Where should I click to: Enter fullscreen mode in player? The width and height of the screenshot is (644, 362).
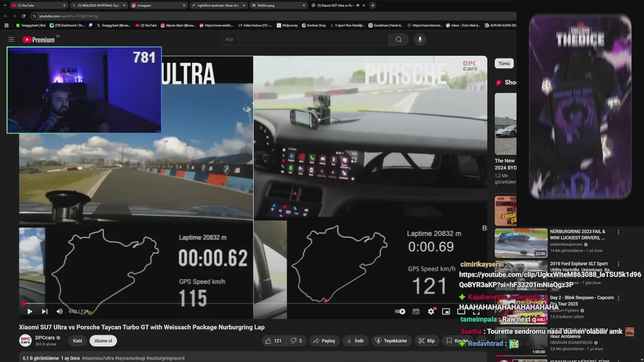(x=475, y=311)
